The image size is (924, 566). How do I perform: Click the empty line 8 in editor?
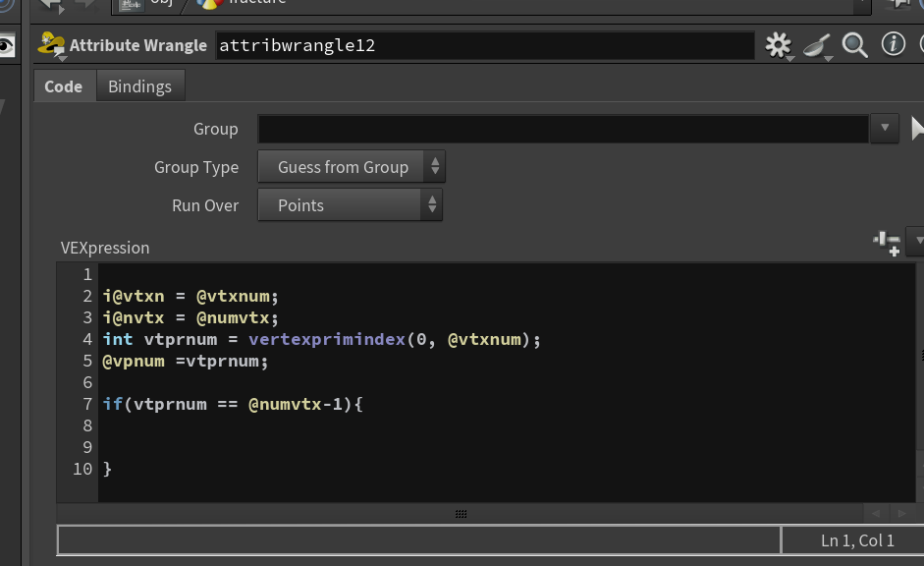[507, 425]
